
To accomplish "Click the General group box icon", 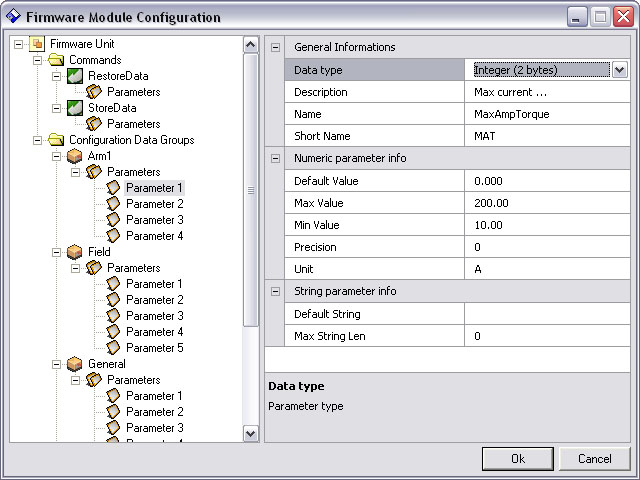I will 75,364.
